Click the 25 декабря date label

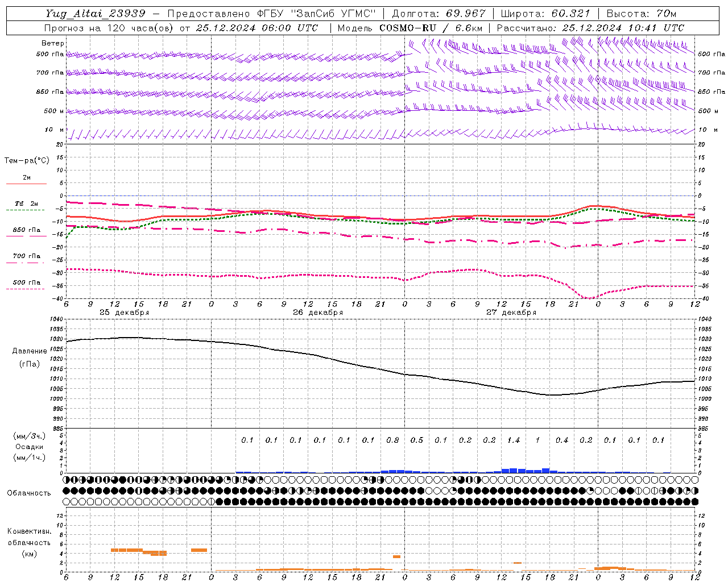(124, 313)
